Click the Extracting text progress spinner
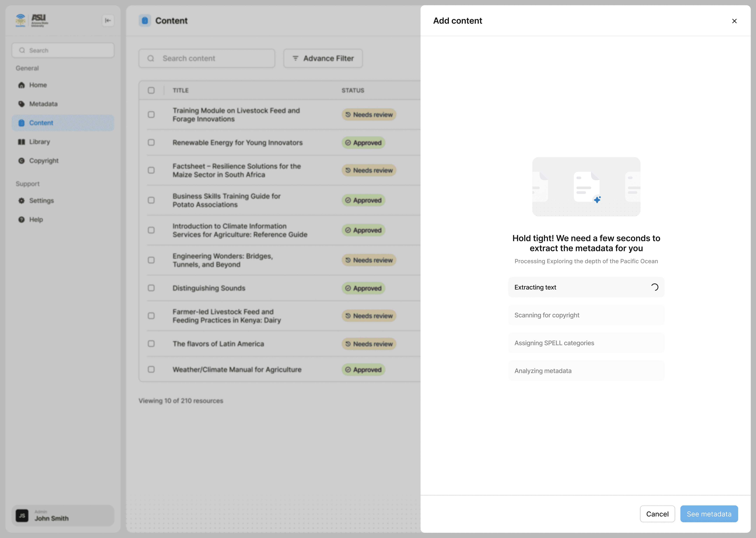Screen dimensions: 756x538 (654, 287)
